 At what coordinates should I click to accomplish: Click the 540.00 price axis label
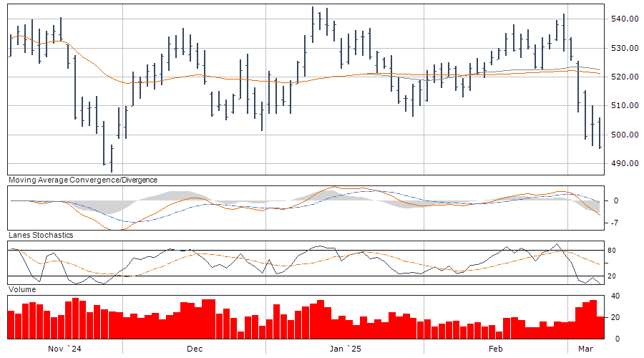point(624,19)
